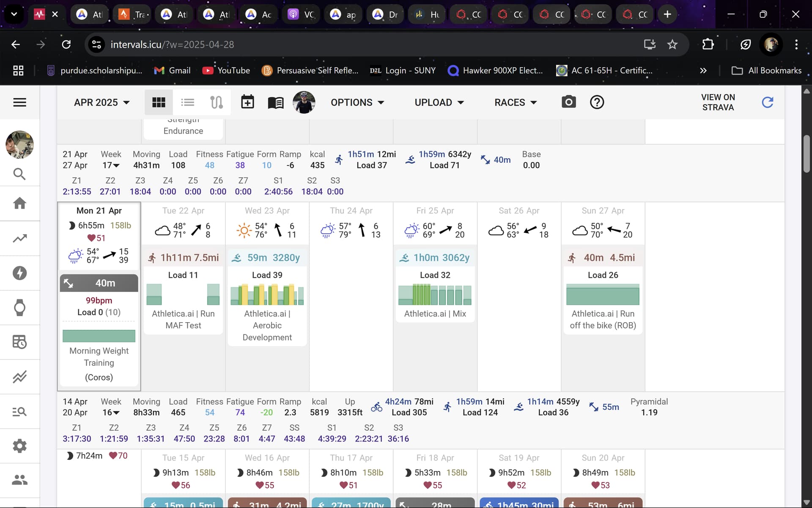Open Friday swim 1h0m 3062y activity

pyautogui.click(x=435, y=257)
